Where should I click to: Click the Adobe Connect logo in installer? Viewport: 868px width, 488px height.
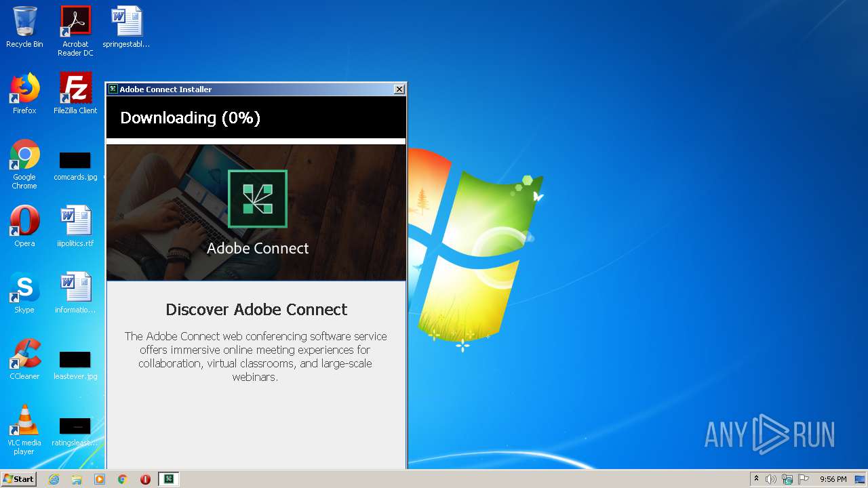click(258, 199)
